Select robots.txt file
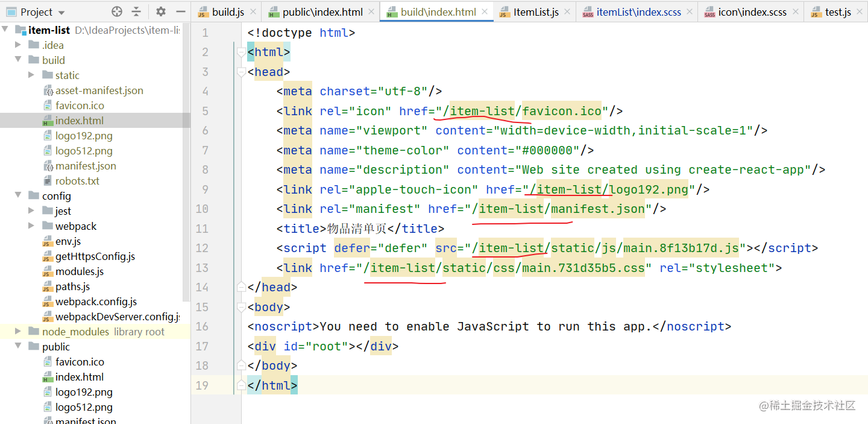Viewport: 868px width, 424px height. (77, 181)
